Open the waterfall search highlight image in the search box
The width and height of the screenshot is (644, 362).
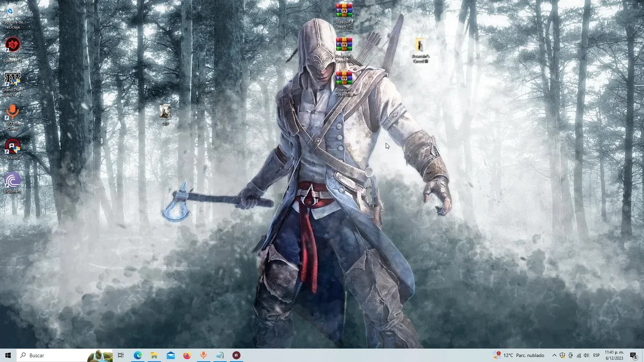coord(100,355)
